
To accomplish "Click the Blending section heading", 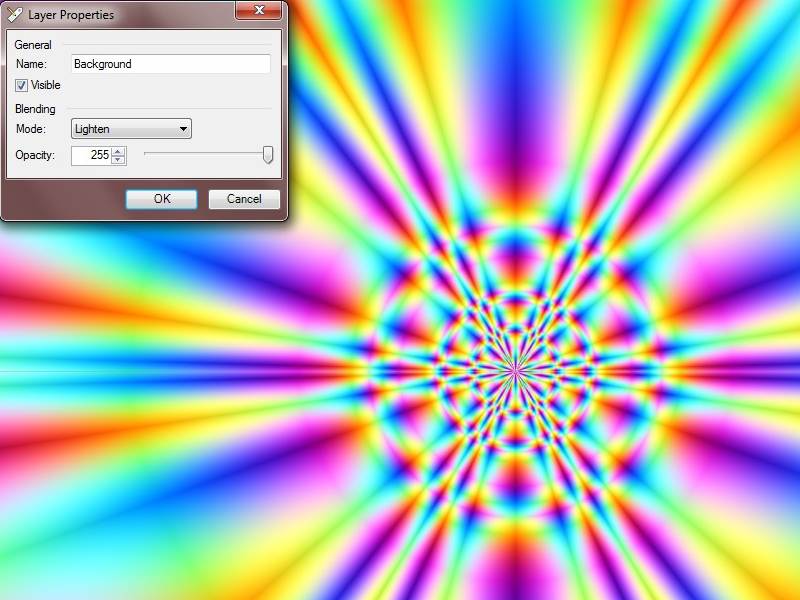I will tap(35, 109).
